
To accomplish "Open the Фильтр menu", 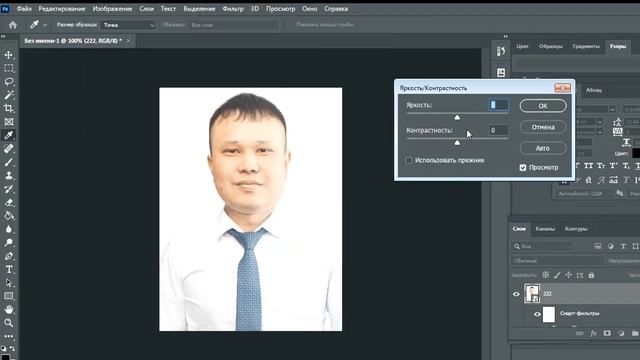I will pos(233,9).
